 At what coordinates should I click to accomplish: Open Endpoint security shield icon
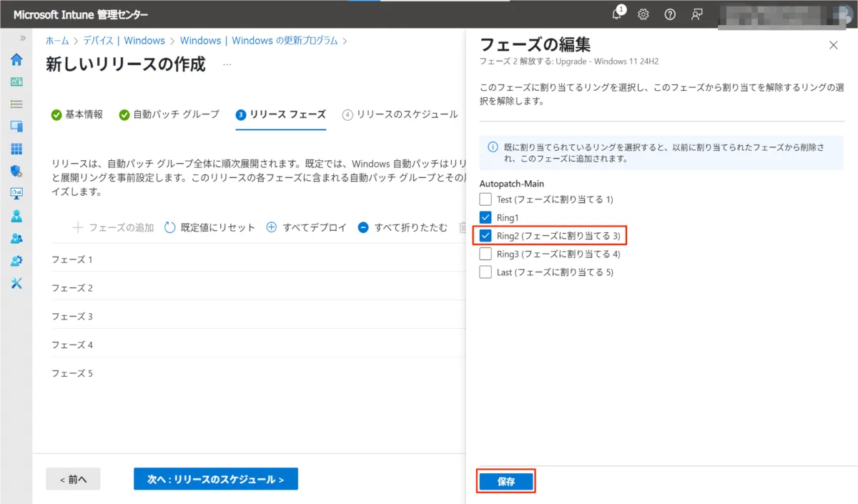coord(16,171)
